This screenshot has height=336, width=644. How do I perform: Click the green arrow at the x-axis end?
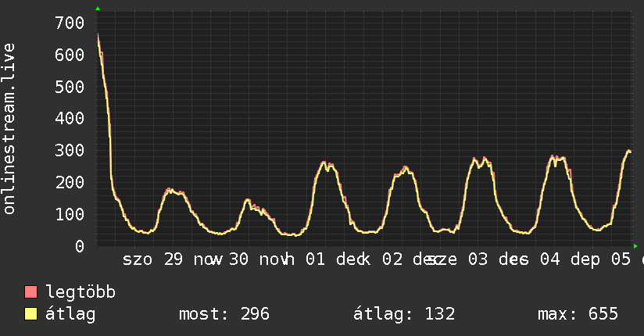[x=635, y=246]
